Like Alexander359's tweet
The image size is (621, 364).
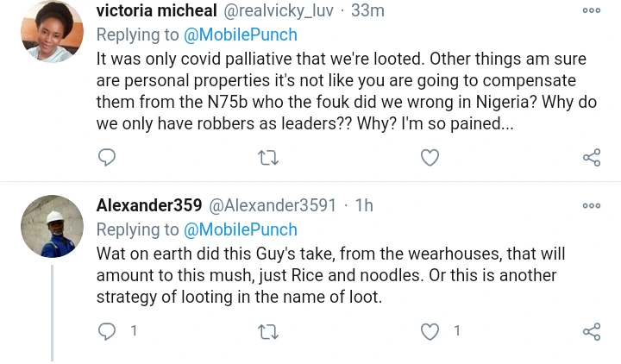tap(430, 331)
